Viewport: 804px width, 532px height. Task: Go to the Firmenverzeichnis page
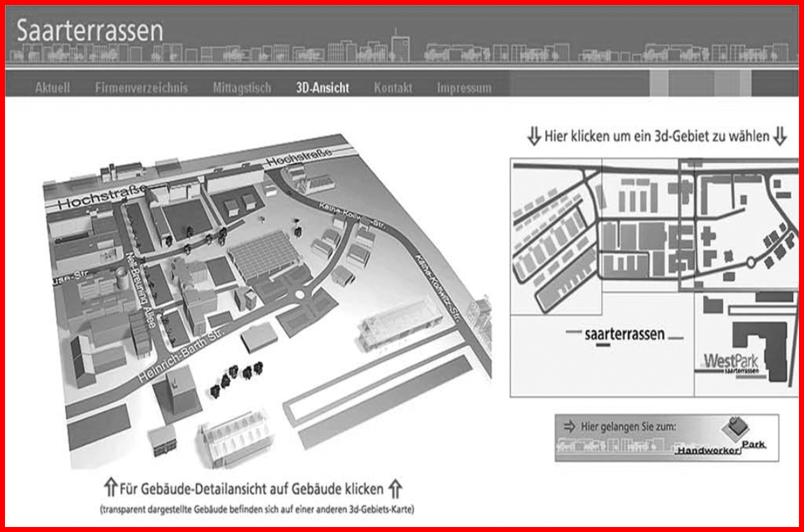click(x=141, y=88)
